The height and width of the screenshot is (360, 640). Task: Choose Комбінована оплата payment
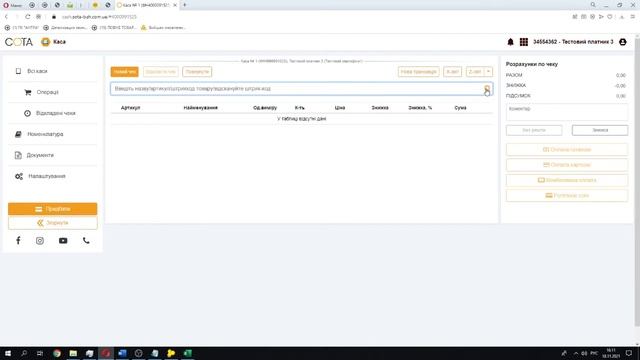tap(567, 180)
